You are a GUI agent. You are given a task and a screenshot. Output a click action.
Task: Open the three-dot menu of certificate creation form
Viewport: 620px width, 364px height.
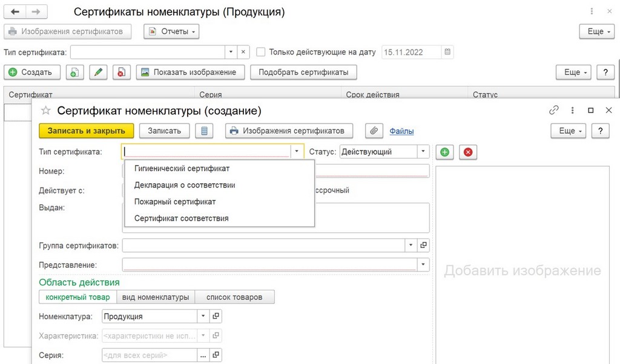[x=572, y=110]
